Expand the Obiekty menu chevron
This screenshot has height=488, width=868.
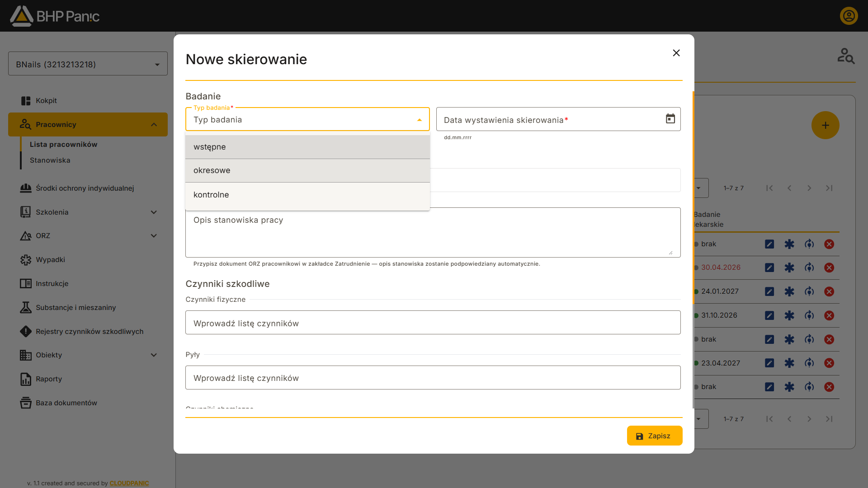154,355
